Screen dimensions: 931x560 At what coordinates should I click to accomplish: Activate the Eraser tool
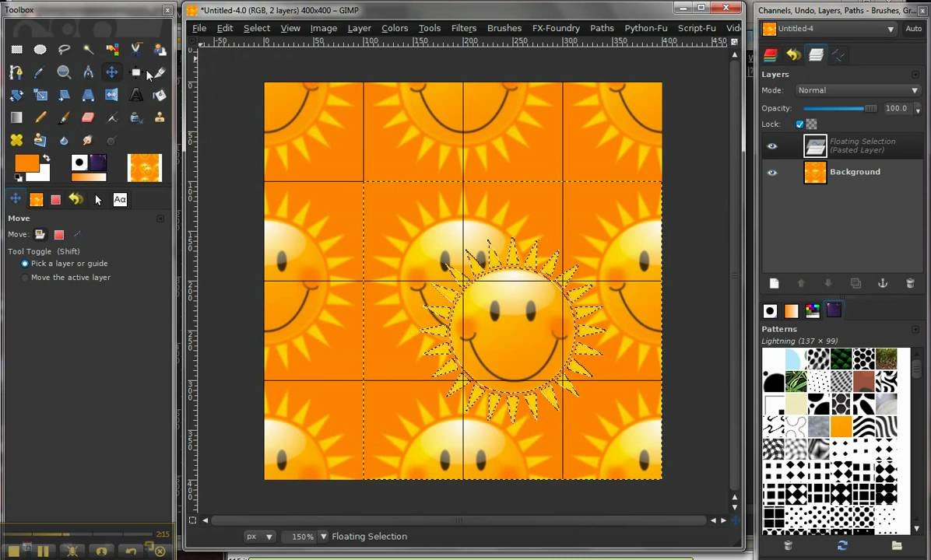coord(88,117)
